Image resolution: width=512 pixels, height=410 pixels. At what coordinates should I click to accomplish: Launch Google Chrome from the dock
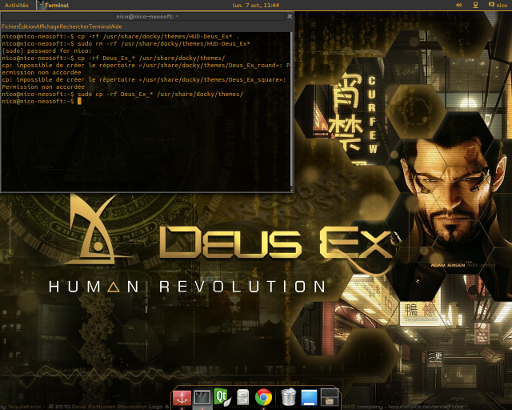(263, 398)
